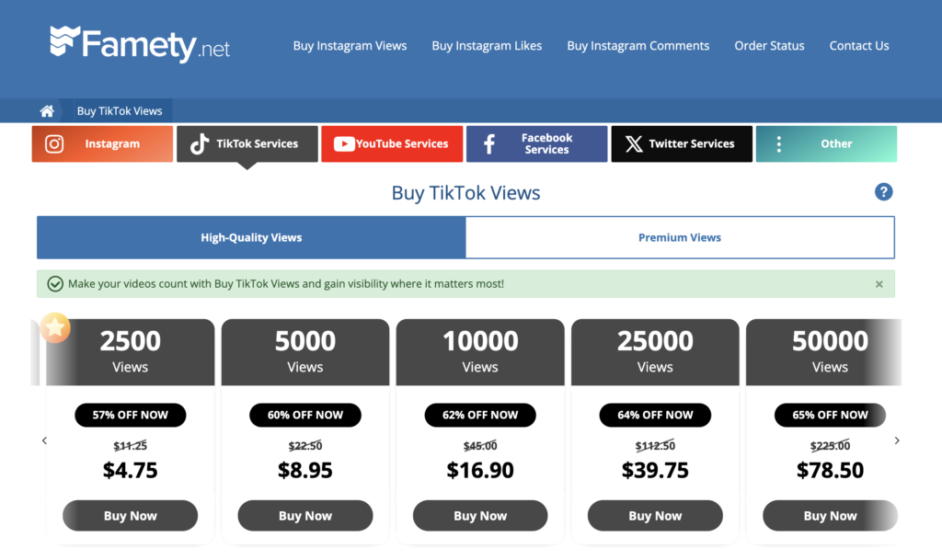
Task: Select the Instagram services icon
Action: click(53, 143)
